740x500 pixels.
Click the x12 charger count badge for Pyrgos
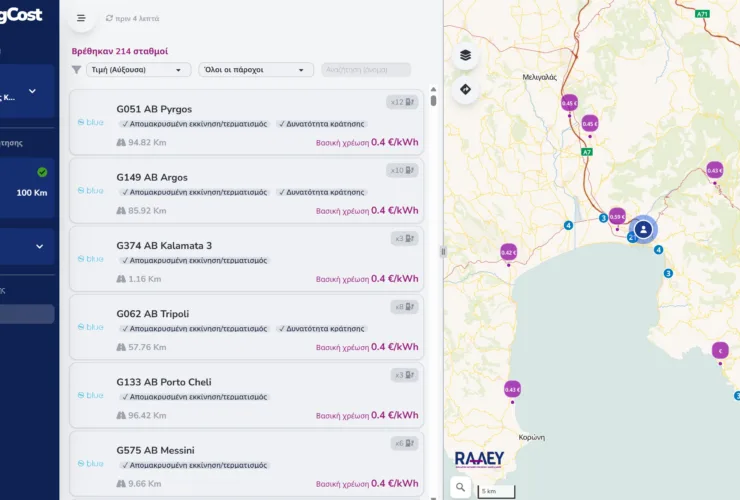pyautogui.click(x=402, y=102)
